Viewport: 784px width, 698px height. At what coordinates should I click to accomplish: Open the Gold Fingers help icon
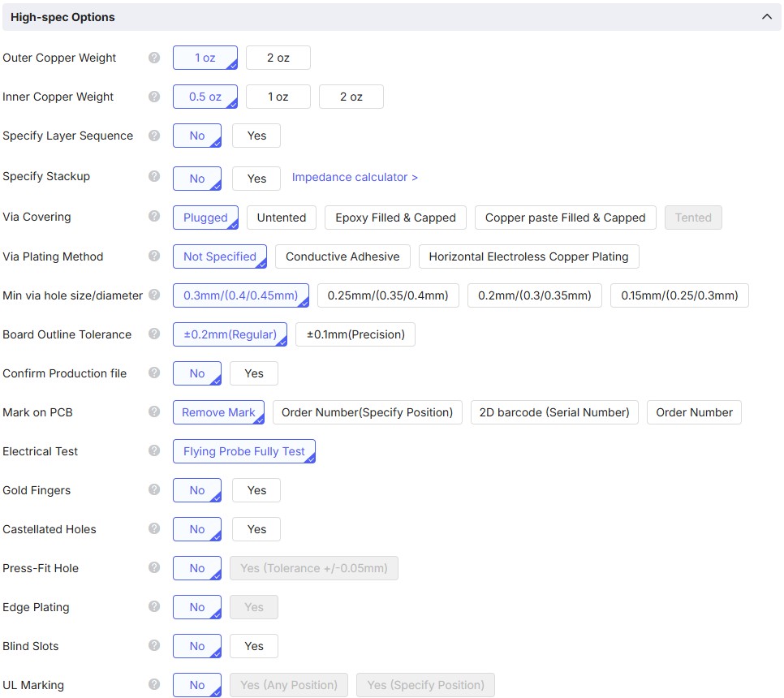click(153, 490)
